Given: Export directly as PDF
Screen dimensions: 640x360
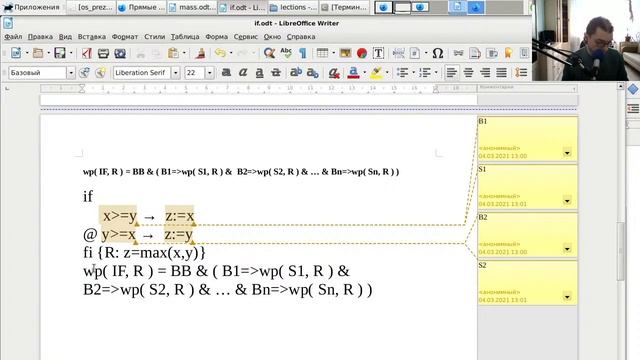Looking at the screenshot, I should click(x=86, y=53).
